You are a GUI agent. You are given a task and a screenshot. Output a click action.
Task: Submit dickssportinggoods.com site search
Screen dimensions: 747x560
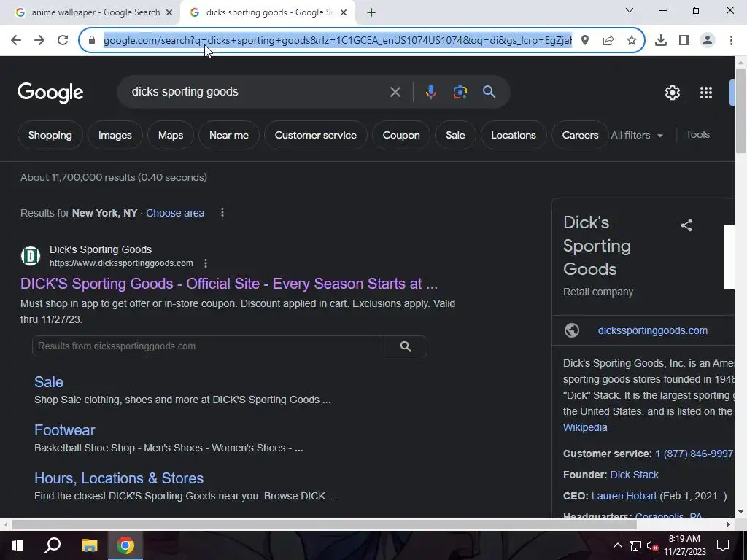[406, 346]
